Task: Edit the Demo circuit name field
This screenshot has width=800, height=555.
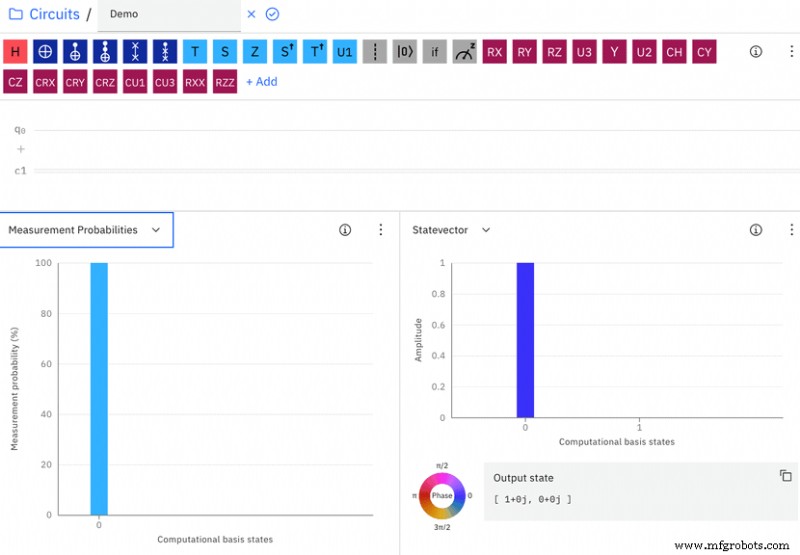Action: tap(168, 14)
